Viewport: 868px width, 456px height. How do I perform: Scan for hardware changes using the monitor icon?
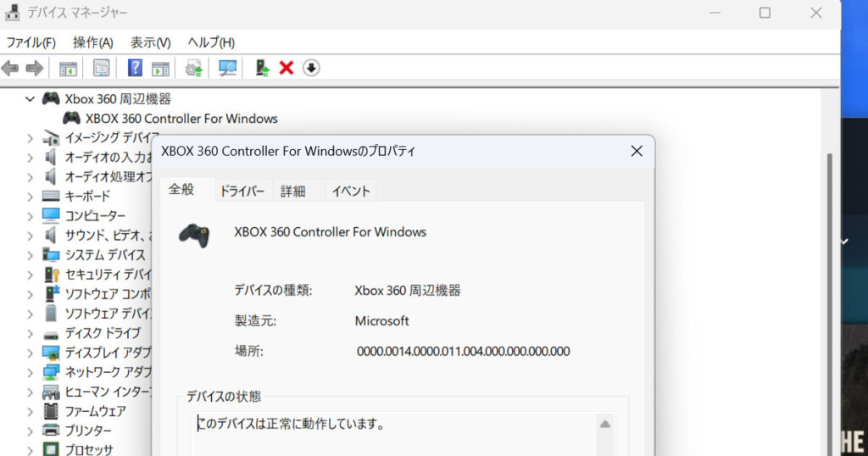coord(228,68)
